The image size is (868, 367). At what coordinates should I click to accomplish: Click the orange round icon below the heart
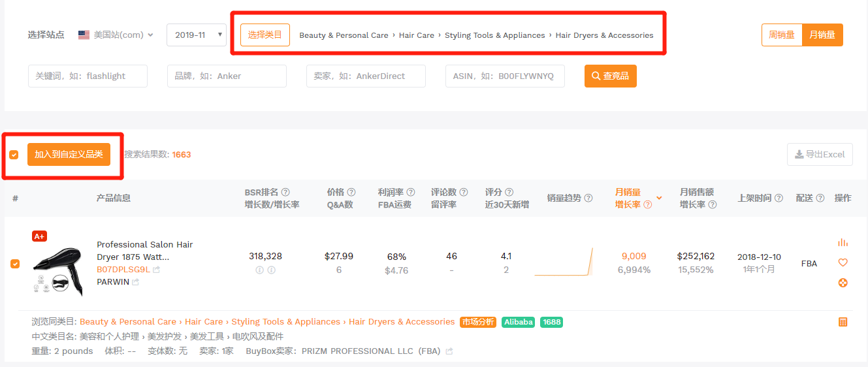843,283
